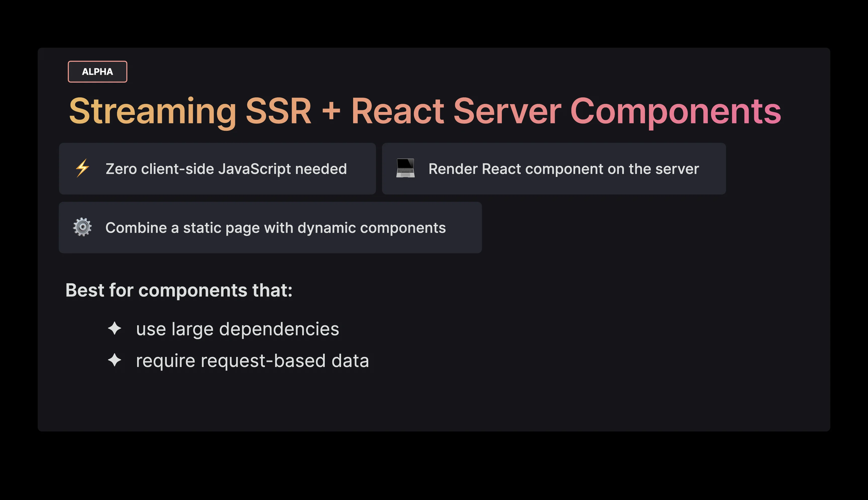Click 'Combine a static page with dynamic components'
Viewport: 868px width, 500px height.
pyautogui.click(x=275, y=228)
